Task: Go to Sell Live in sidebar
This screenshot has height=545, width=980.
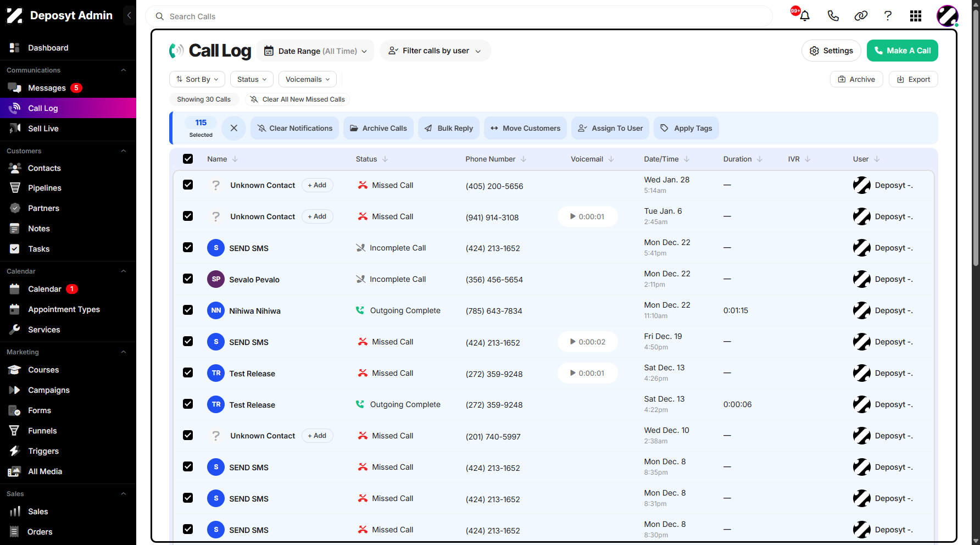Action: (43, 129)
